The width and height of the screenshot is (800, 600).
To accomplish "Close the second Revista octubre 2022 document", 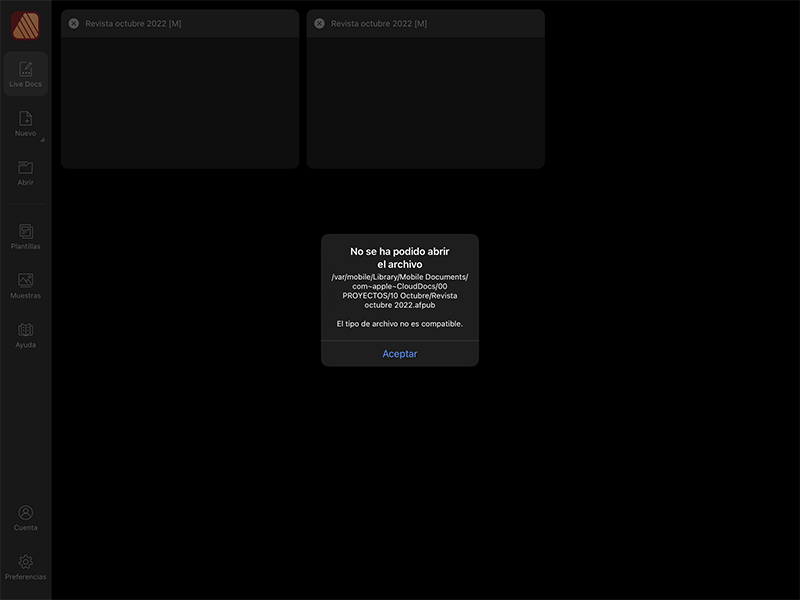I will (320, 23).
